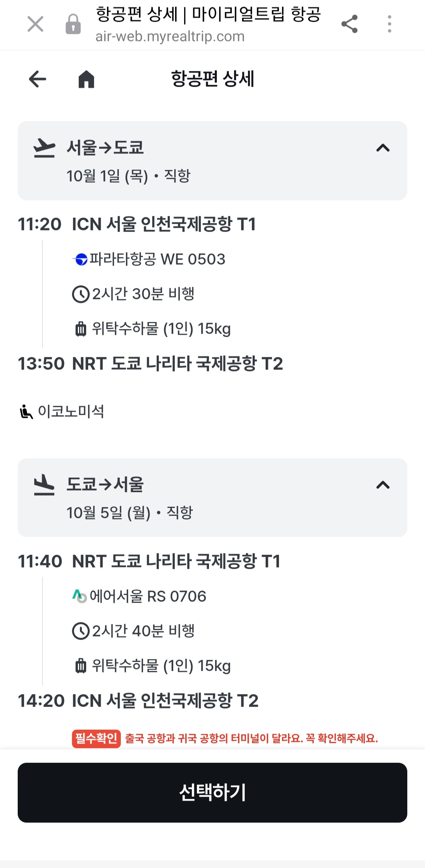Tap the padlock site security icon
Image resolution: width=425 pixels, height=868 pixels.
(x=73, y=24)
